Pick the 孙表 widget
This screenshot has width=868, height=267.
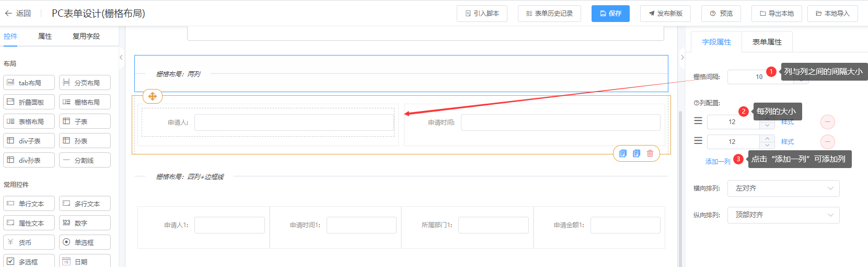85,141
